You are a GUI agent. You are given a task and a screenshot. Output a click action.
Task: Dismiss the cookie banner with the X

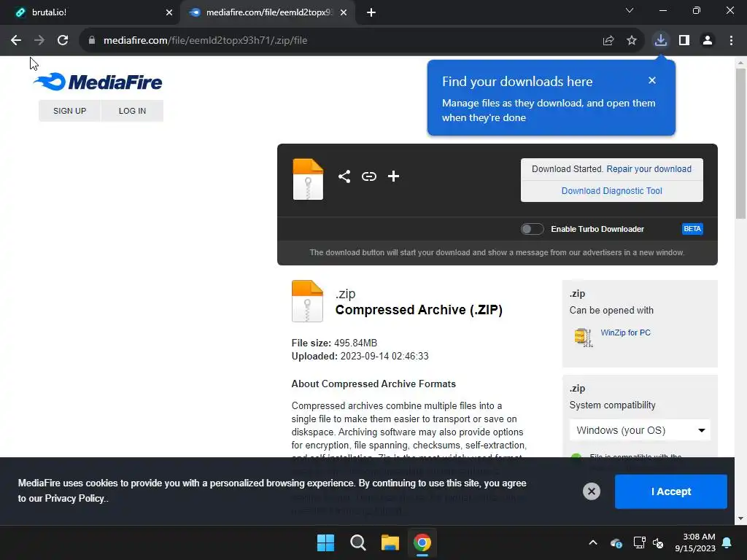tap(591, 491)
